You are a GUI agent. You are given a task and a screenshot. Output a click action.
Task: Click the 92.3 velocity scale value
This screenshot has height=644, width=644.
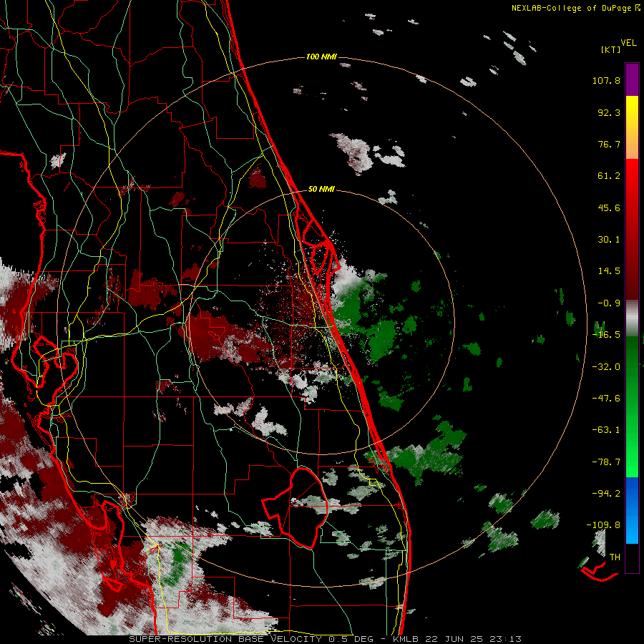[609, 112]
